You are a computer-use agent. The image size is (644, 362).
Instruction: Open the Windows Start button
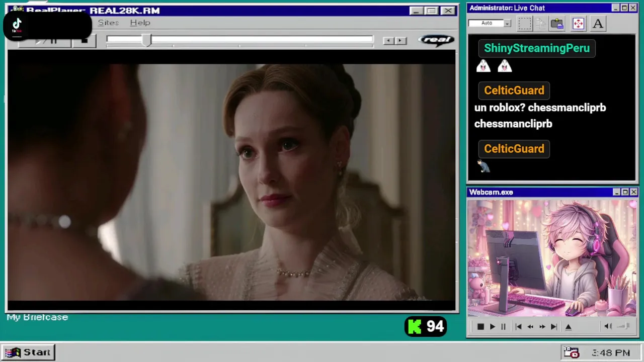(x=28, y=352)
